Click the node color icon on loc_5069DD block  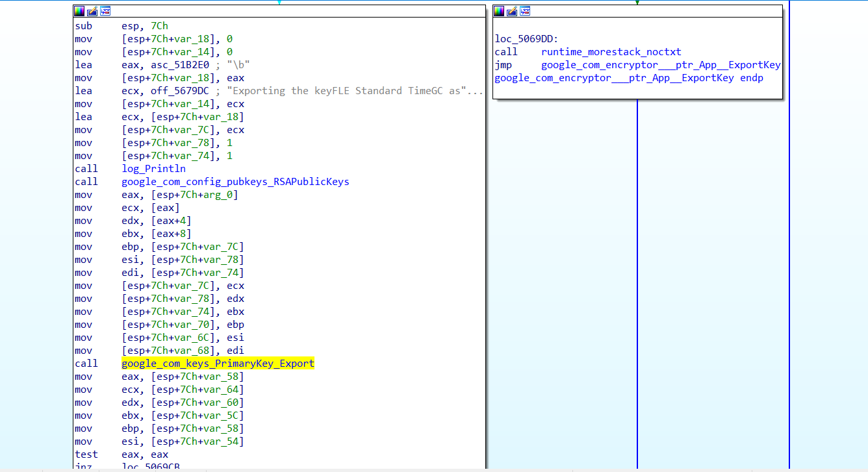(x=499, y=11)
